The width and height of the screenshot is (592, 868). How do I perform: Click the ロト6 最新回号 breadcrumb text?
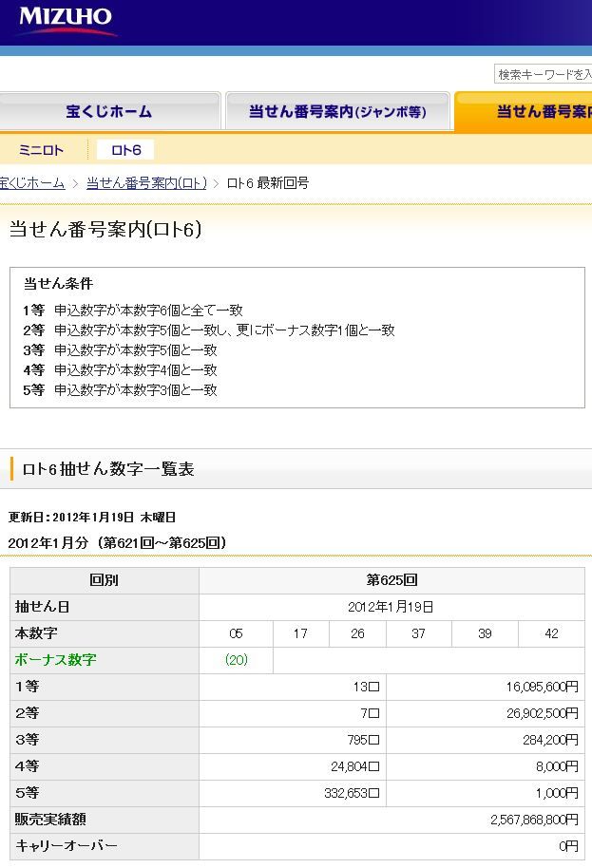point(268,183)
